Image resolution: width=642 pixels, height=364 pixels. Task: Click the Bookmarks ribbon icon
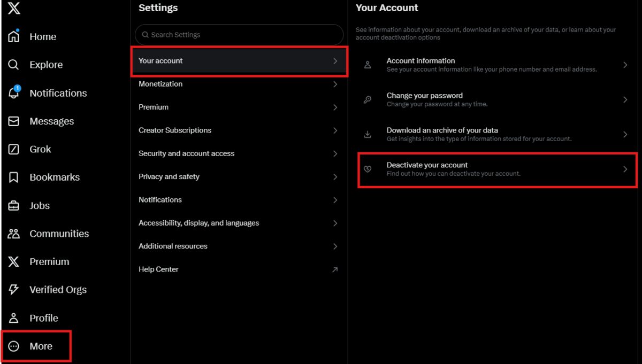point(14,177)
